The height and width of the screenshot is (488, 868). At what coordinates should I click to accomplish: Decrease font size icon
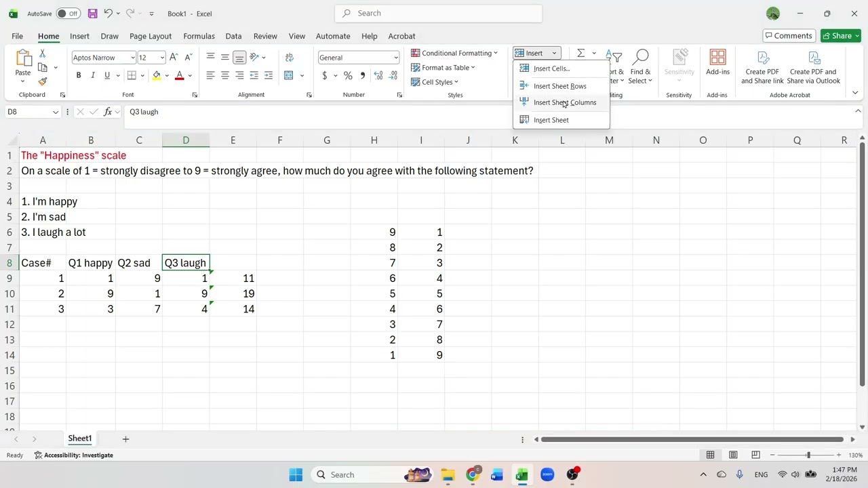[x=190, y=58]
